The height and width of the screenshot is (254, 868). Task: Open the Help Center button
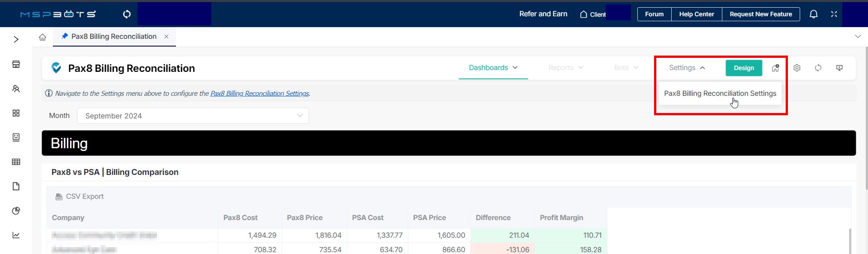[696, 14]
